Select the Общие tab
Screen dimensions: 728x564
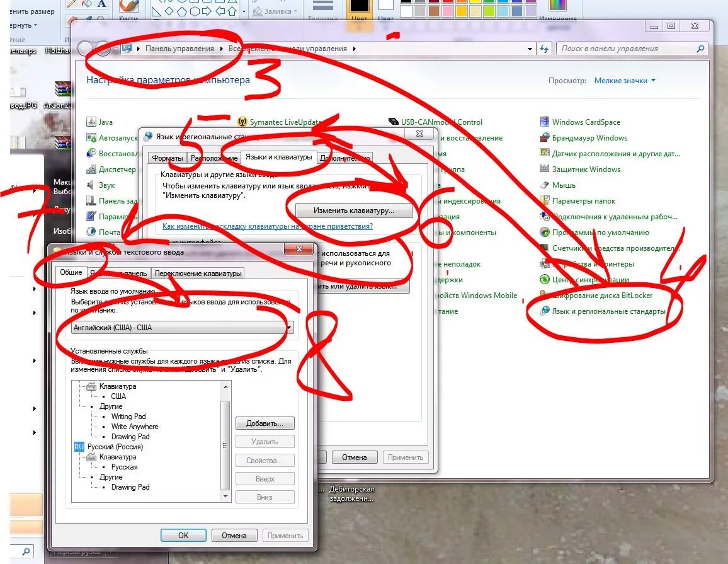pos(71,272)
